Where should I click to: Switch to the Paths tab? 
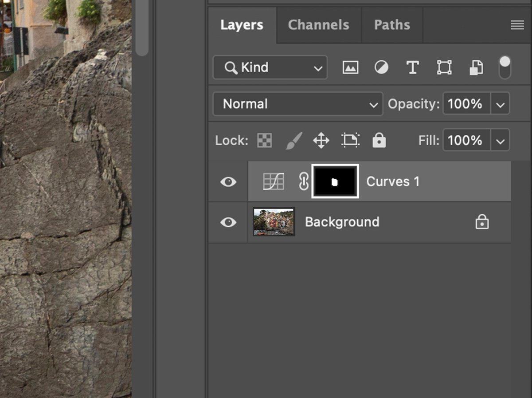[392, 25]
